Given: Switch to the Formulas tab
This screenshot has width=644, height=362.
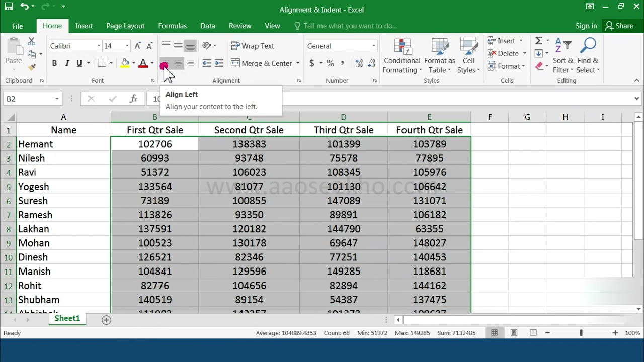Looking at the screenshot, I should point(173,26).
